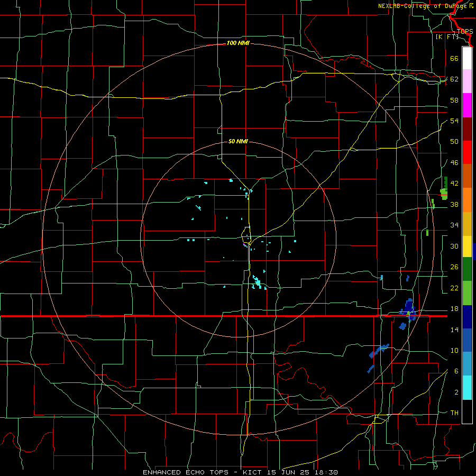Click the '50 NMI' range ring label
This screenshot has height=476, width=476.
click(238, 141)
